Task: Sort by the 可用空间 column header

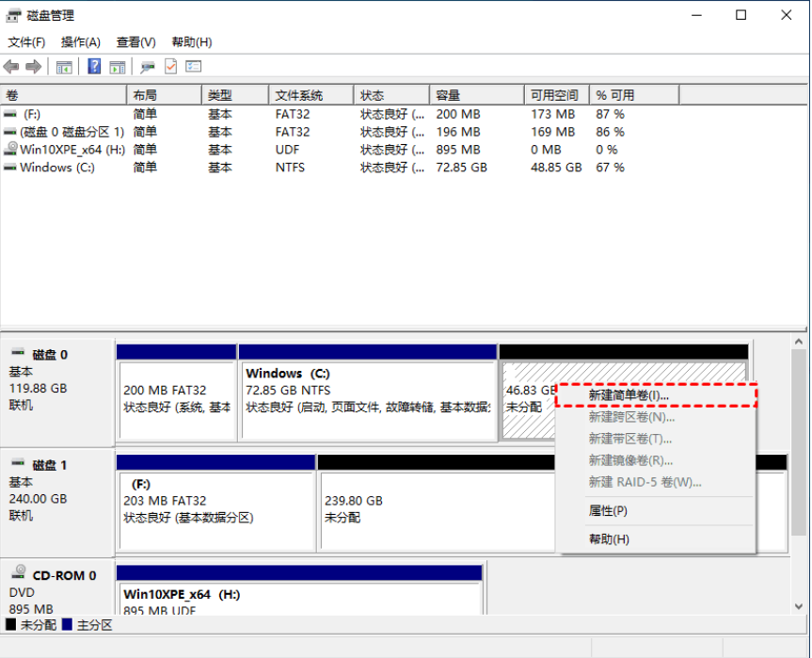Action: point(557,95)
